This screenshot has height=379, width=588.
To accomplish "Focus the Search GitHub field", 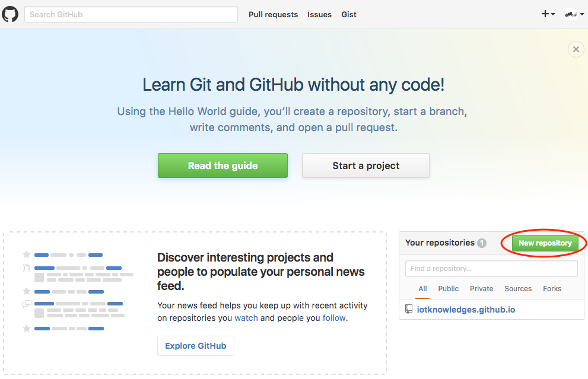I will 131,14.
